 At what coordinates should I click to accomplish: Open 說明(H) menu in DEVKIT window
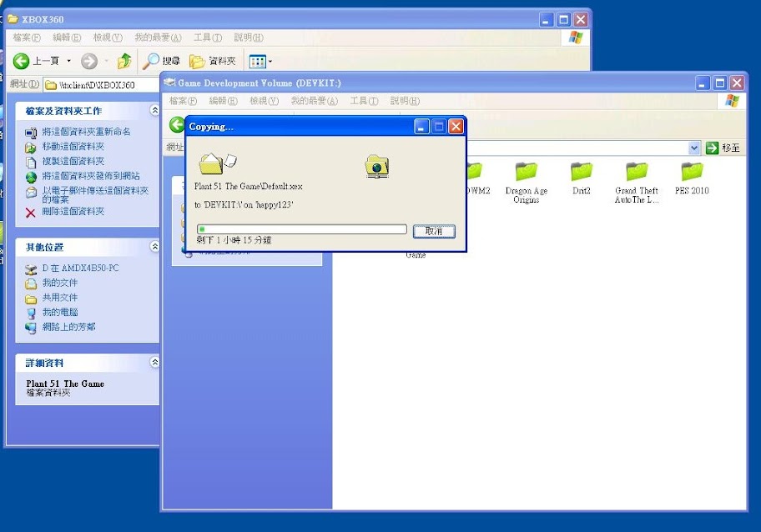click(405, 101)
